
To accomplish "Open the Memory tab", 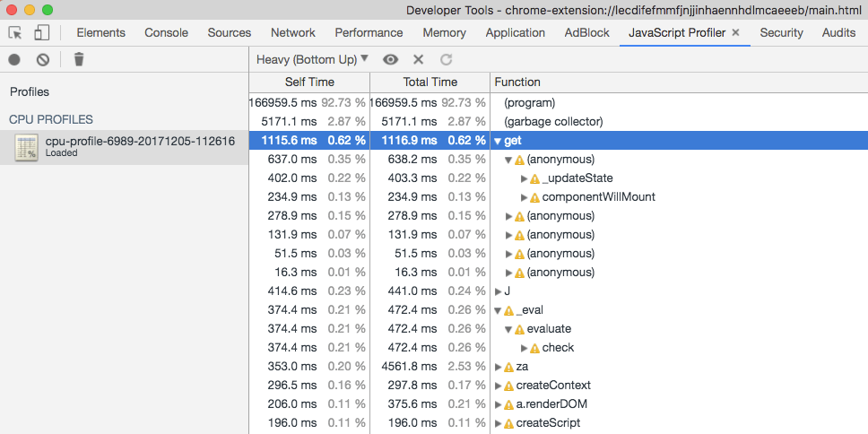I will tap(444, 32).
